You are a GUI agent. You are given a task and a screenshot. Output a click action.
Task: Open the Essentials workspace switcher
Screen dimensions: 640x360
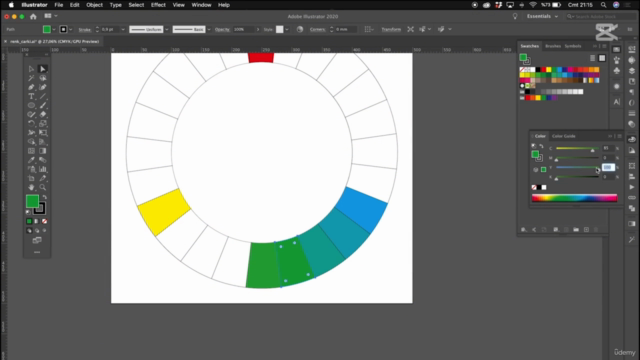pos(542,16)
